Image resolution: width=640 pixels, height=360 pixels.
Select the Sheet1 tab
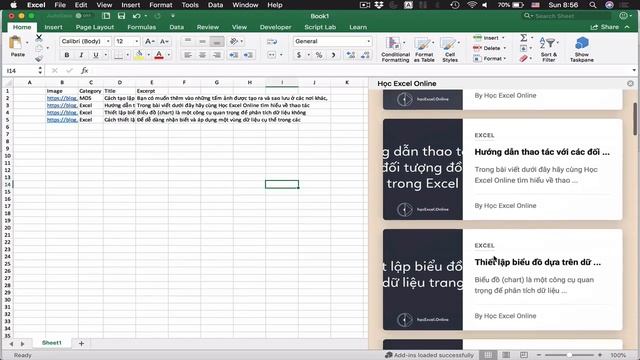point(51,343)
